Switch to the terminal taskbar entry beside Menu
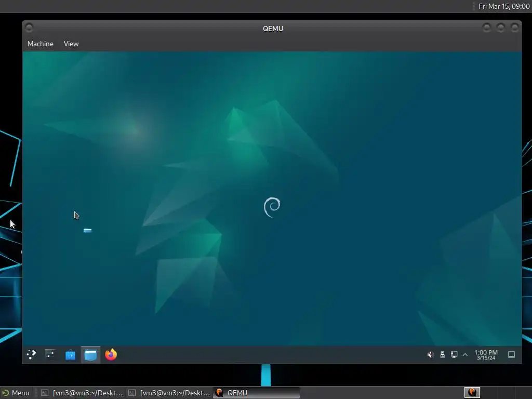The width and height of the screenshot is (532, 399). click(82, 393)
